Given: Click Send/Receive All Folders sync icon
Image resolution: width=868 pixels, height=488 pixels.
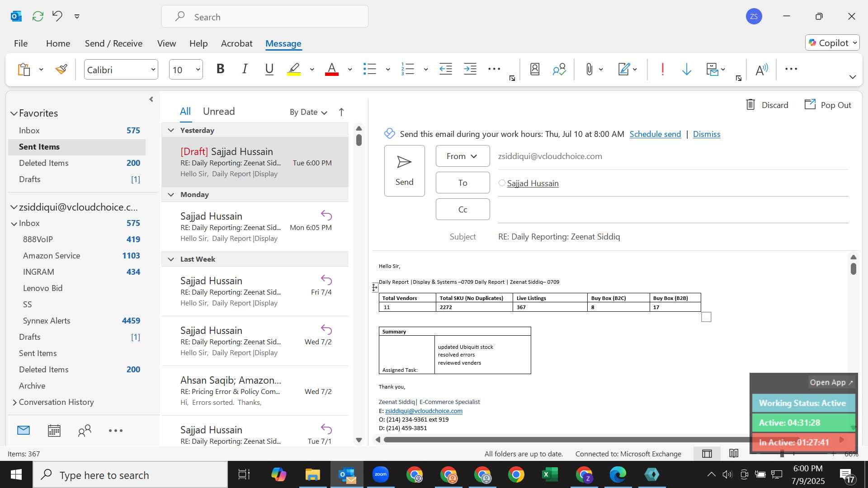Looking at the screenshot, I should [38, 16].
